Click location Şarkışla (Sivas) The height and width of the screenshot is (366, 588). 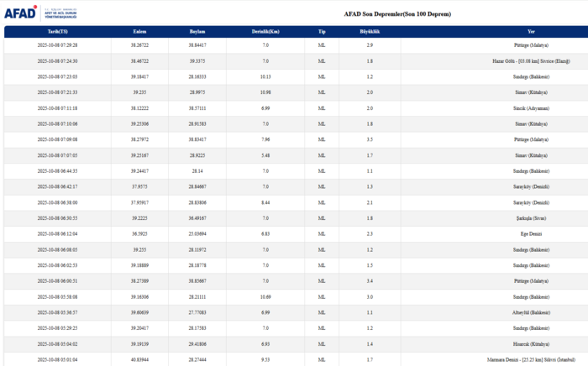[531, 218]
